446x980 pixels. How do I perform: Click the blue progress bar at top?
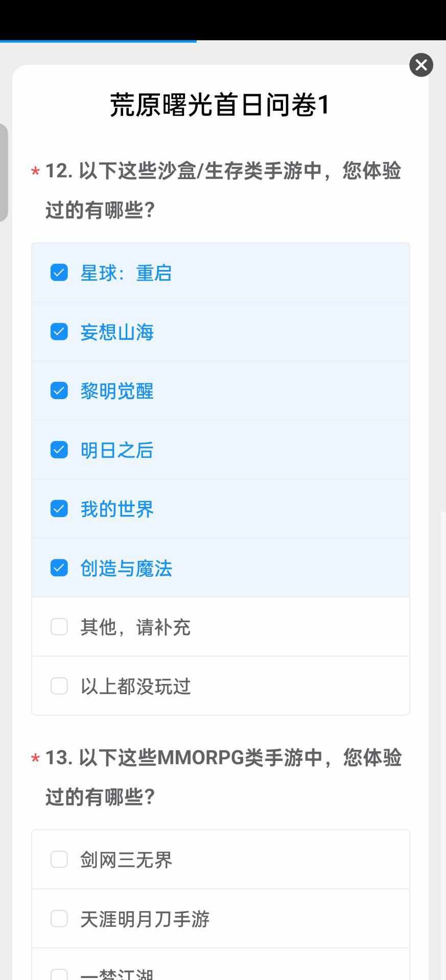pyautogui.click(x=98, y=41)
